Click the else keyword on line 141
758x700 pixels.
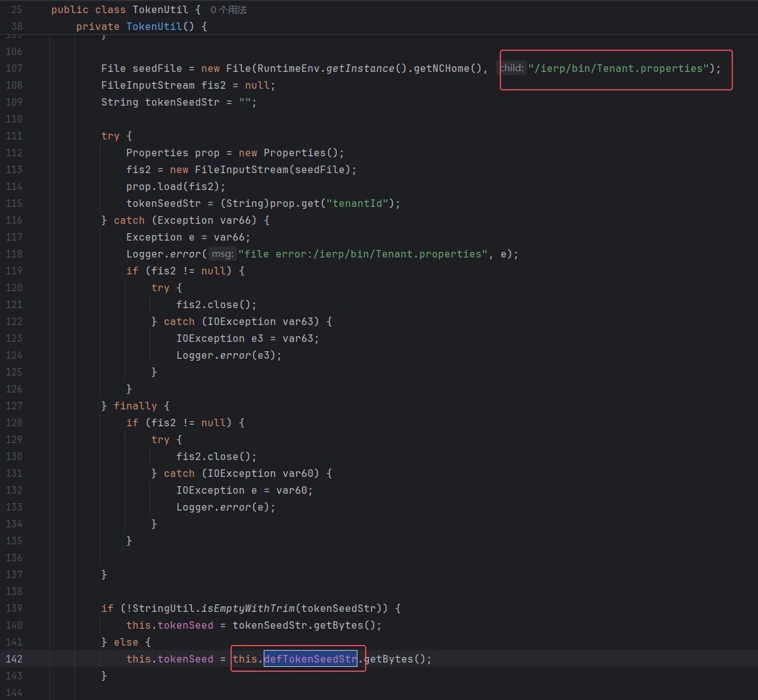click(126, 642)
